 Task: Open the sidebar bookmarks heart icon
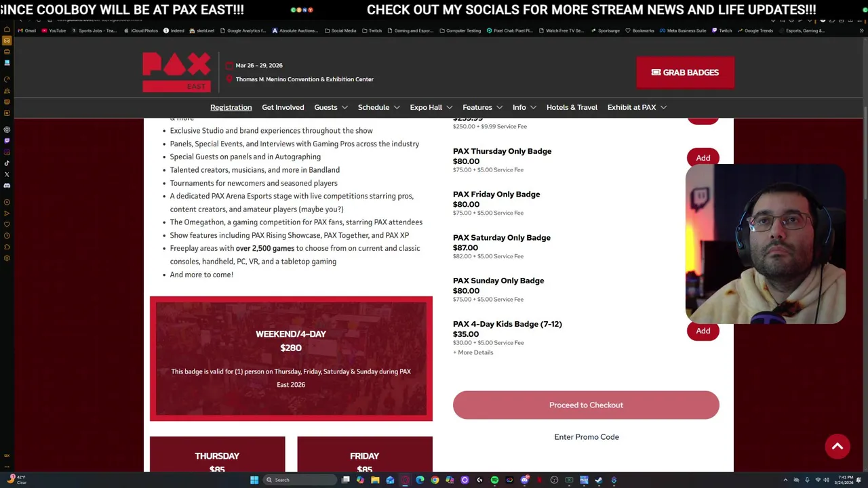[7, 224]
